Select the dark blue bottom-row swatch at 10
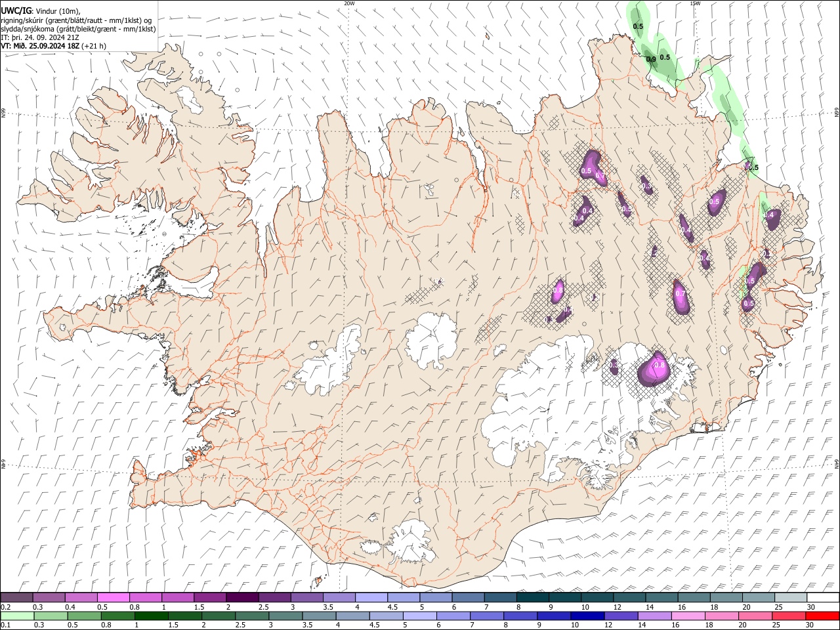Image resolution: width=840 pixels, height=630 pixels. [x=587, y=616]
